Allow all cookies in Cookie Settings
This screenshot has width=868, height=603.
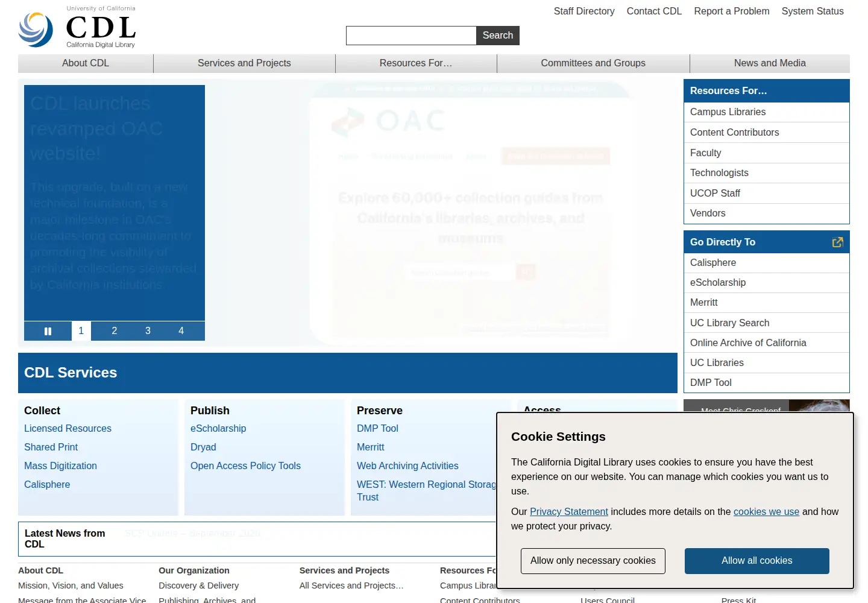click(756, 561)
